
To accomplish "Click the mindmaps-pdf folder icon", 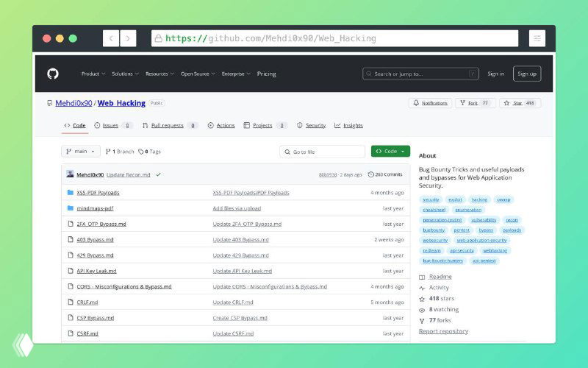I will coord(70,208).
